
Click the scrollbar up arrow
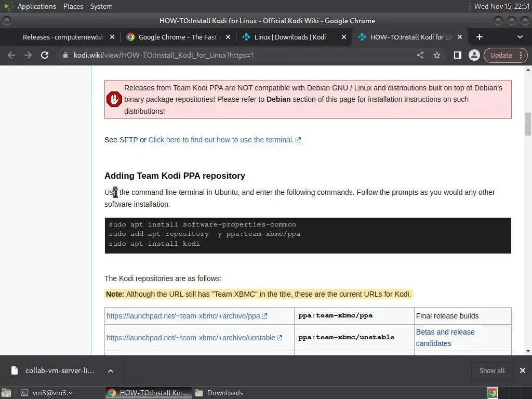pyautogui.click(x=528, y=70)
